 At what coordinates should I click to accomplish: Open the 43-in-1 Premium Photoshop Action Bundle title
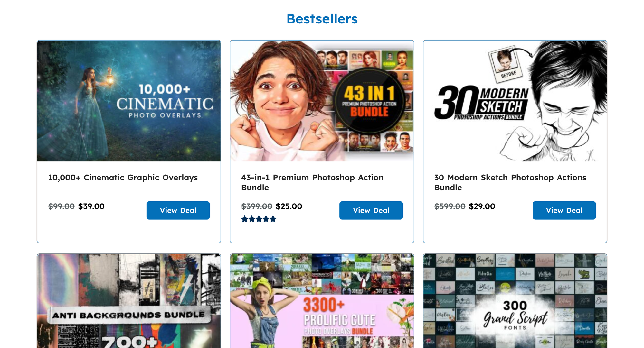pyautogui.click(x=312, y=182)
